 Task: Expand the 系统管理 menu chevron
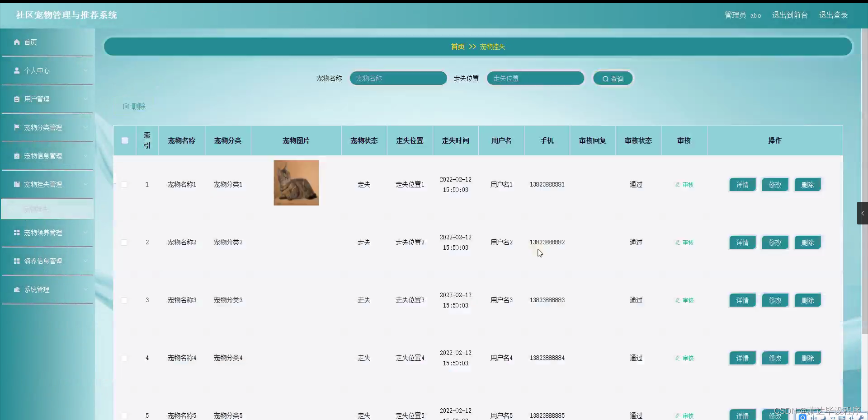point(85,289)
